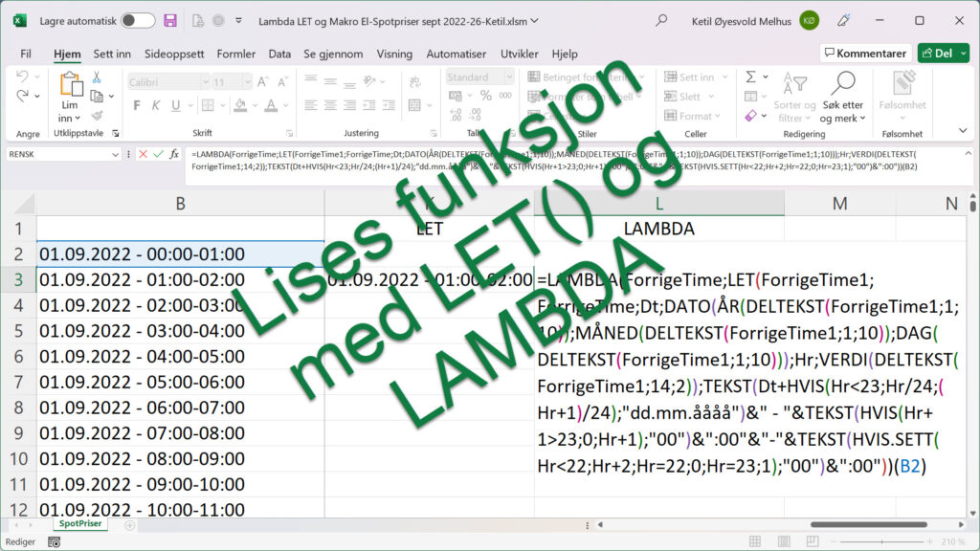
Task: Click Søk etter og merk magnifier
Action: pos(843,83)
